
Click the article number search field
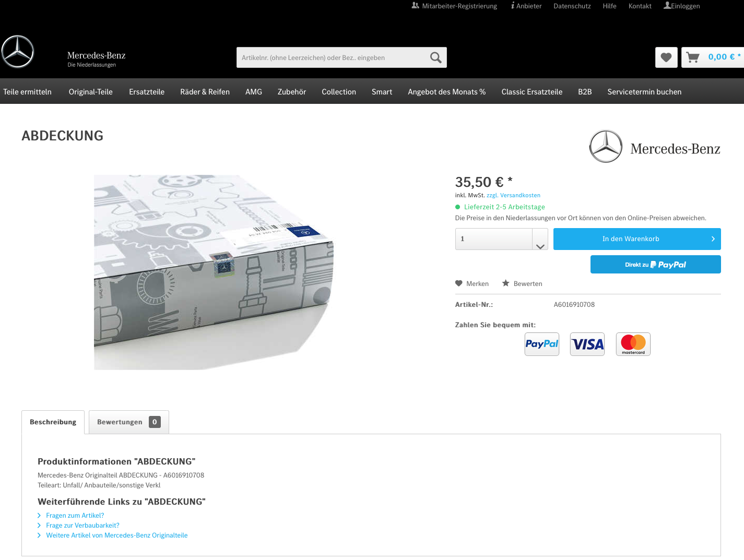332,58
